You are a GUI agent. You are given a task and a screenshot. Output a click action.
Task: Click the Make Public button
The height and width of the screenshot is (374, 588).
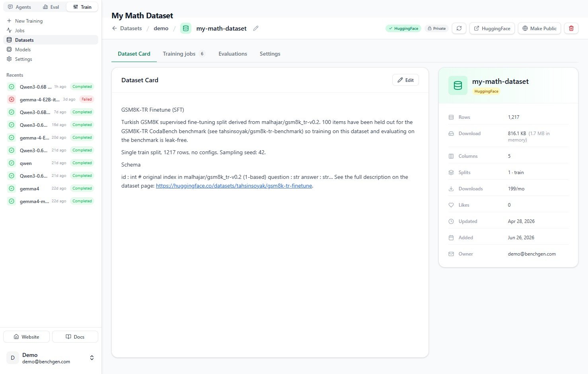coord(539,28)
